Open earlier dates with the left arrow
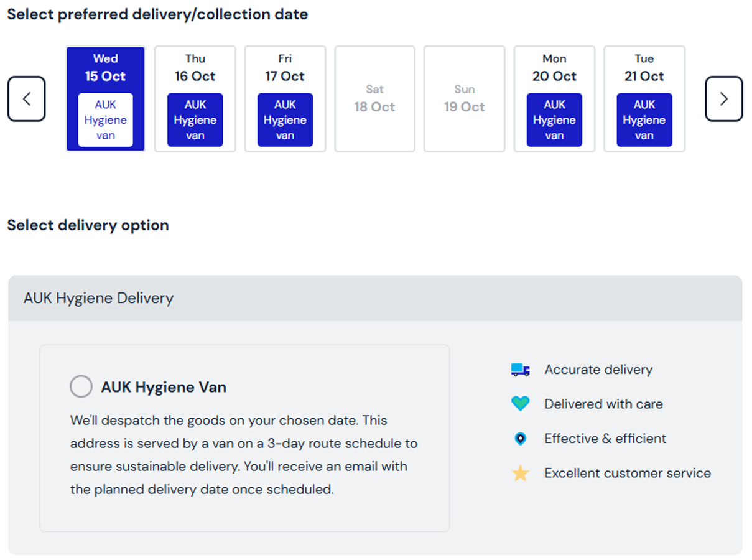752x560 pixels. (26, 98)
